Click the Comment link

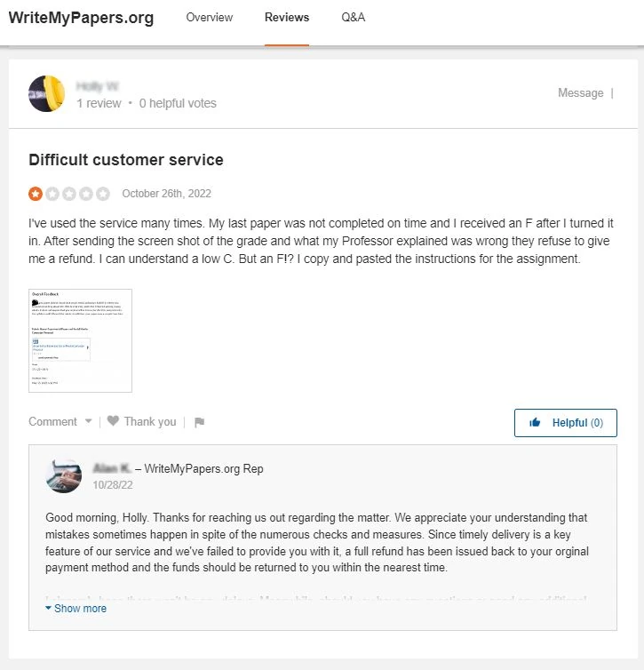pos(52,421)
